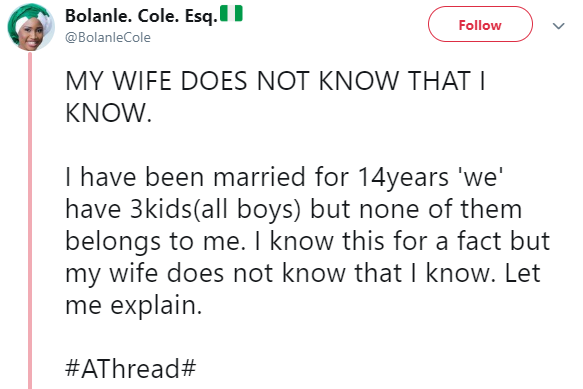Click the quoted 'we' word in the tweet
This screenshot has width=583, height=389.
coord(480,177)
